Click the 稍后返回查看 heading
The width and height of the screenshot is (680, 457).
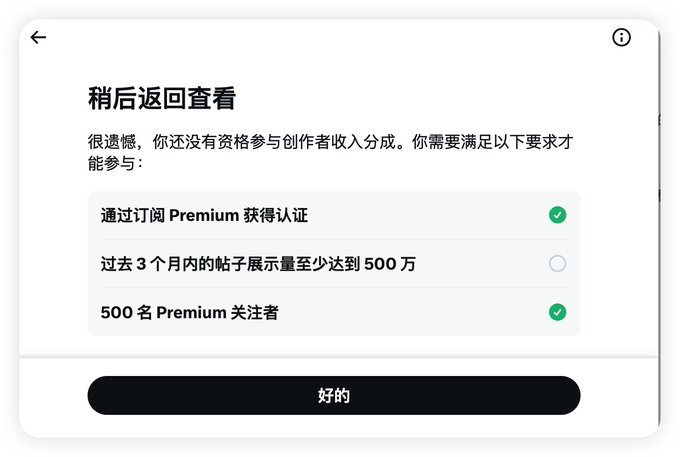point(161,98)
